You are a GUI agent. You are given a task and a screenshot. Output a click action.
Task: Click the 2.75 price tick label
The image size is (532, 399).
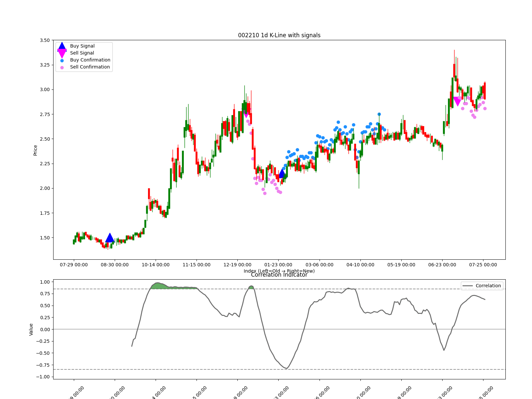click(44, 114)
